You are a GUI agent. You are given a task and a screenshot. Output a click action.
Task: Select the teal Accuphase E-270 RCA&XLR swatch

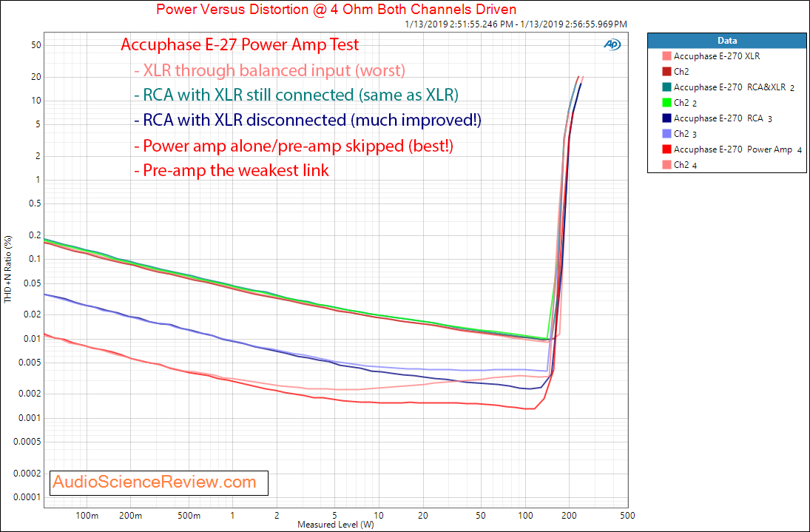pyautogui.click(x=666, y=87)
